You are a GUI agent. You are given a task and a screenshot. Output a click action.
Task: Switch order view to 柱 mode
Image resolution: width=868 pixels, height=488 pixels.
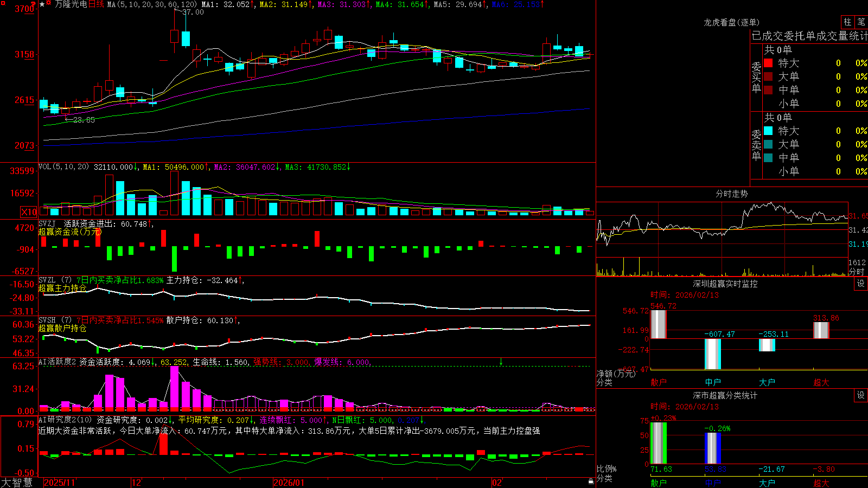(847, 22)
